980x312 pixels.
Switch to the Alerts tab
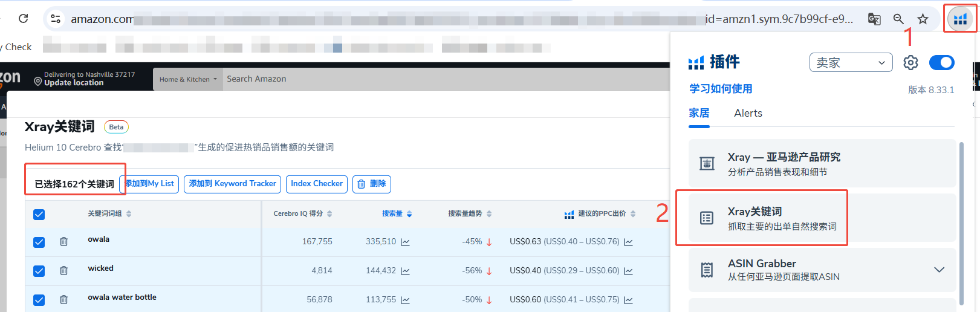click(748, 113)
